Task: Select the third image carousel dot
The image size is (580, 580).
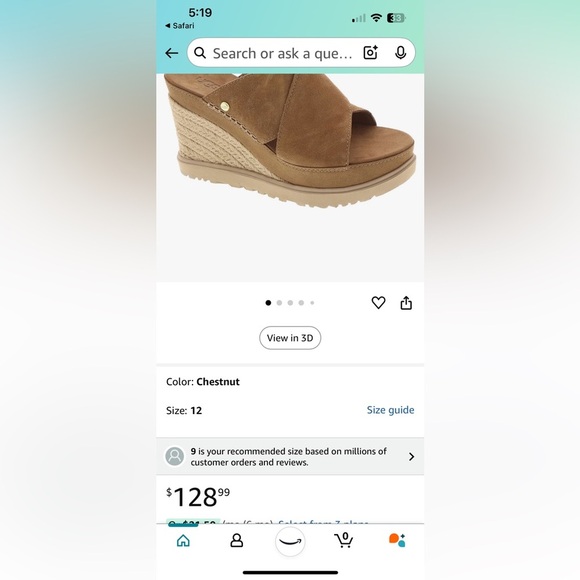Action: click(x=290, y=303)
